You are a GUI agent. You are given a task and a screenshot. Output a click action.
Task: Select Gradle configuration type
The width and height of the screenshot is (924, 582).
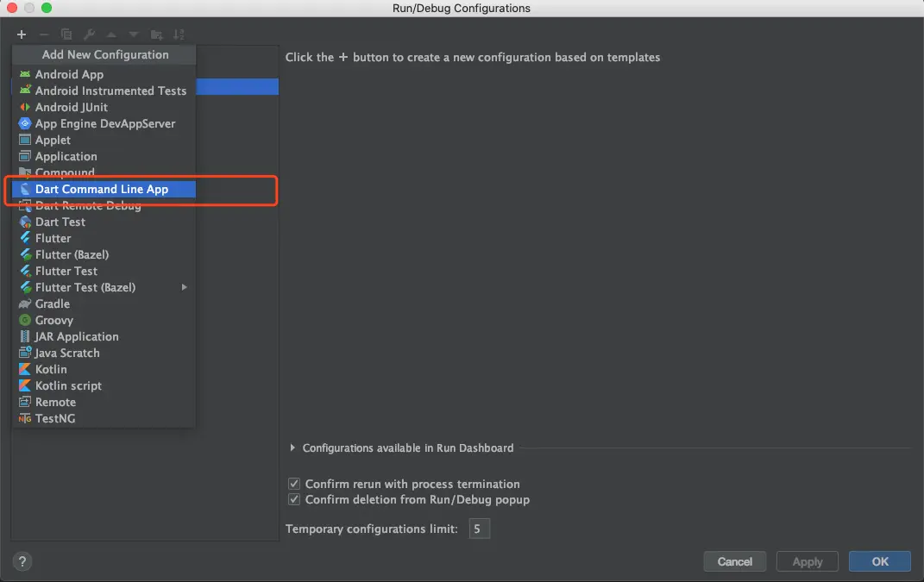104,304
